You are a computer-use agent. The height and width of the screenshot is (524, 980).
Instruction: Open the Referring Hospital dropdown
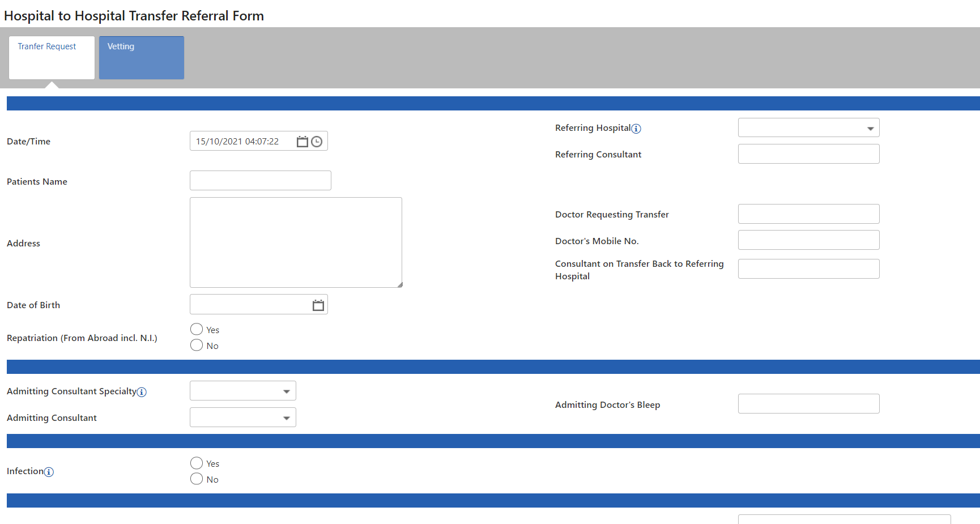click(x=871, y=127)
